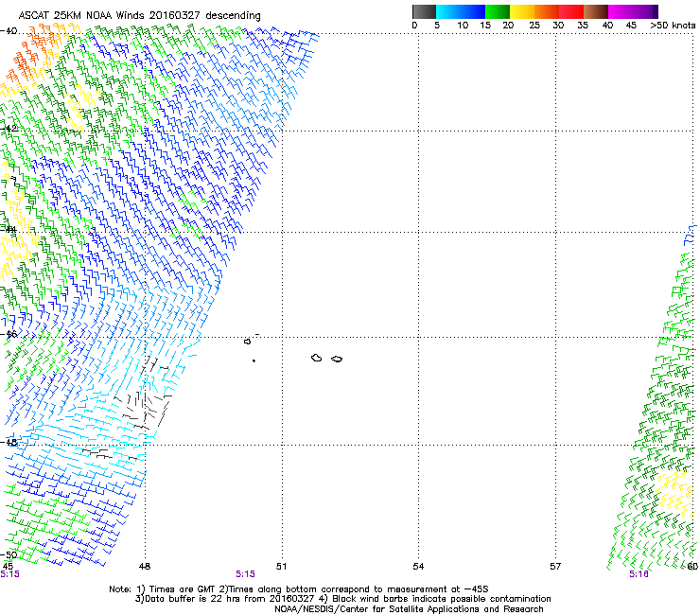Click the longitude label 54
Viewport: 700px width, 615px height.
[418, 567]
